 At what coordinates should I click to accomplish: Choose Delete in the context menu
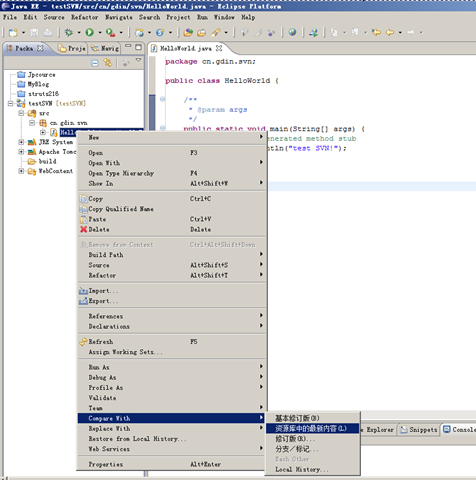tap(172, 230)
